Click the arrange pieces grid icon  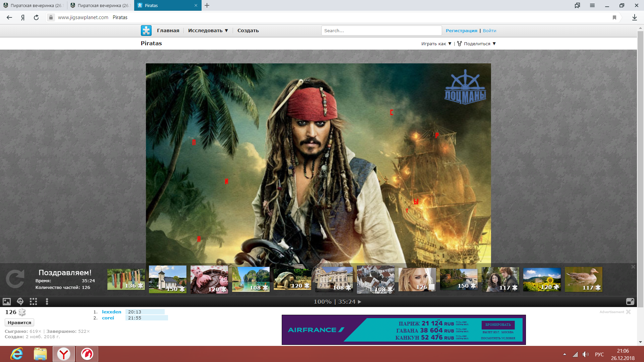tap(33, 302)
